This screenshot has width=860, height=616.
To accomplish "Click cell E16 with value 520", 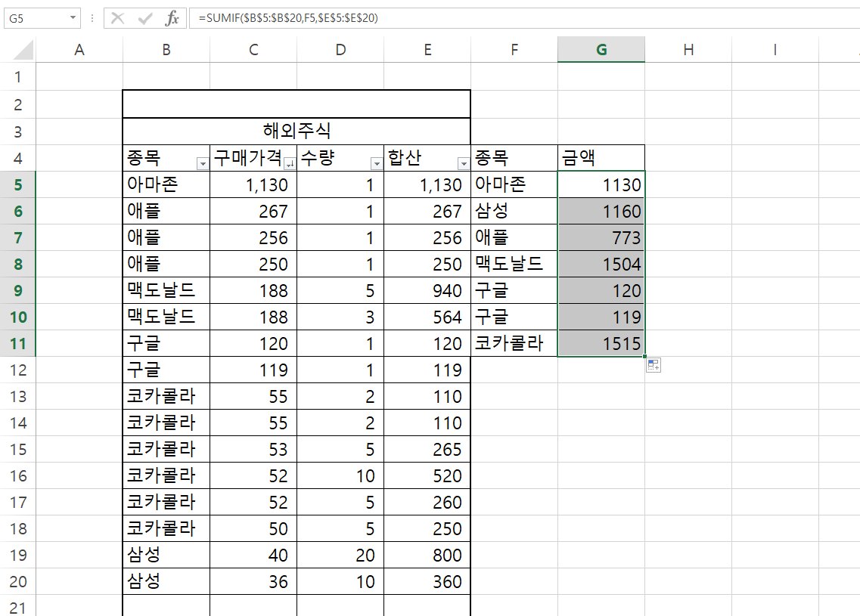I will tap(427, 475).
